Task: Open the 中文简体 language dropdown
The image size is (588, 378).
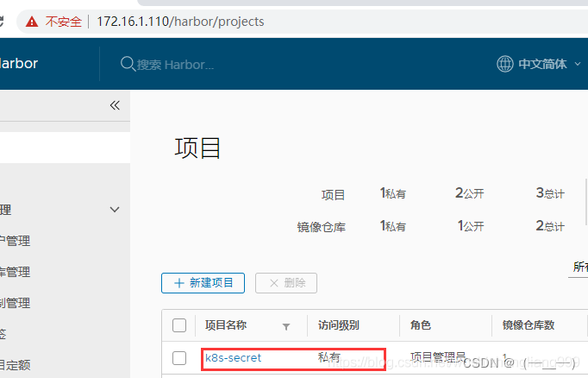Action: pyautogui.click(x=543, y=64)
